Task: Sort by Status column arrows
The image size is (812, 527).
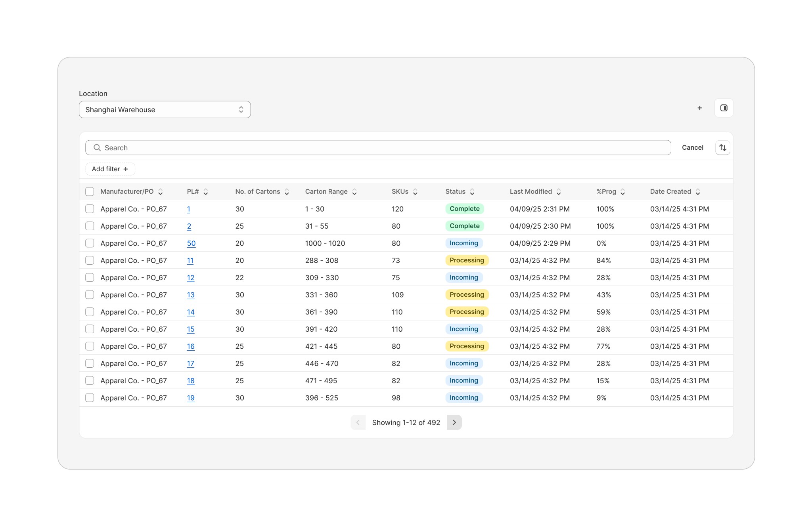Action: (x=472, y=192)
